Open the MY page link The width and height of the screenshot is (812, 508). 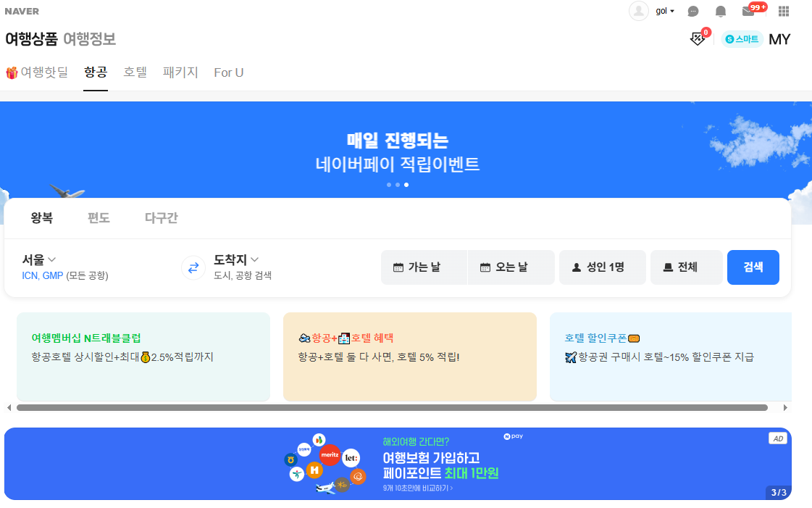pyautogui.click(x=779, y=39)
